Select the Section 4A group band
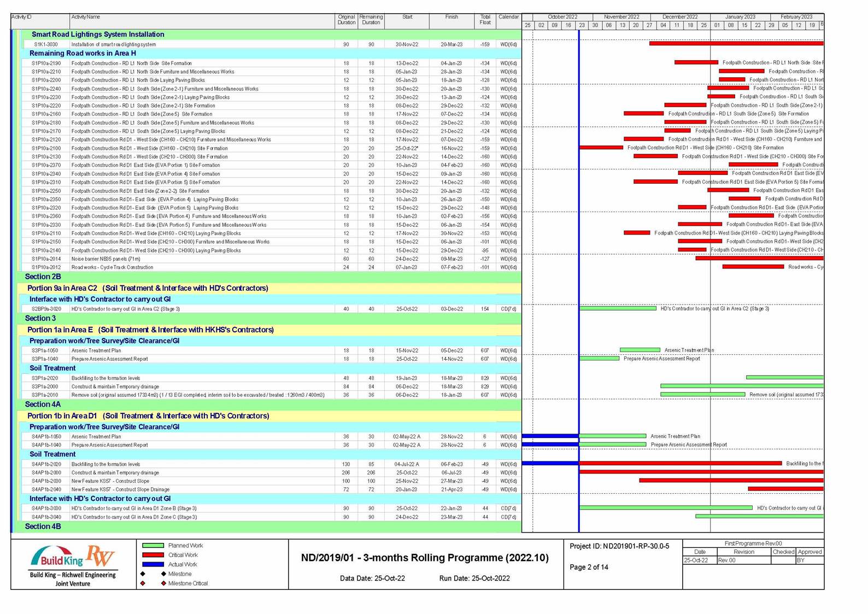 coord(268,405)
